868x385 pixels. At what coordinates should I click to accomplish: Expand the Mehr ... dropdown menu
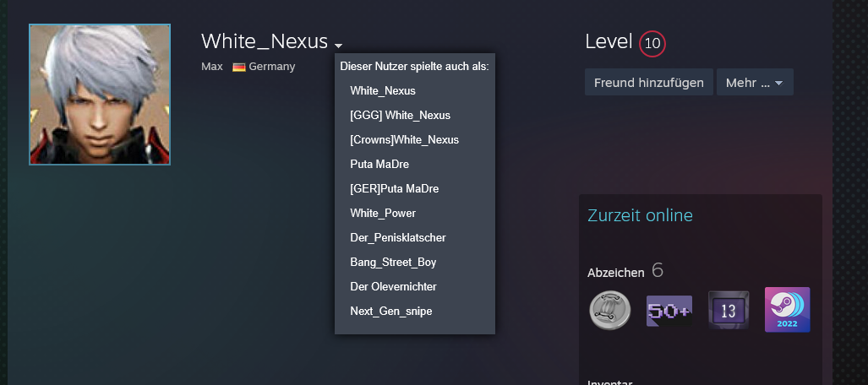tap(755, 83)
